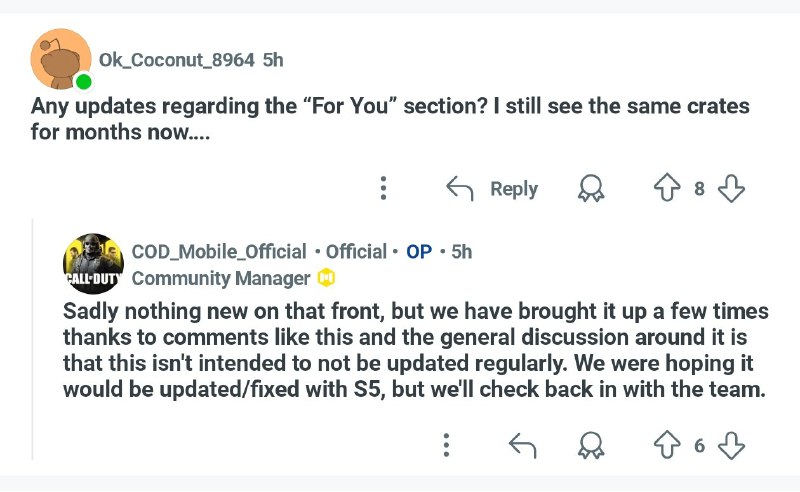Click the green online status dot
This screenshot has width=800, height=492.
click(84, 82)
